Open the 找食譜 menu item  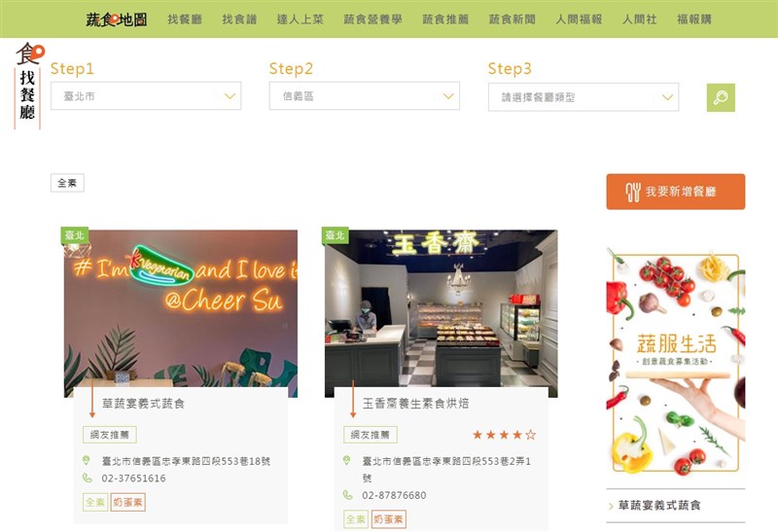239,19
